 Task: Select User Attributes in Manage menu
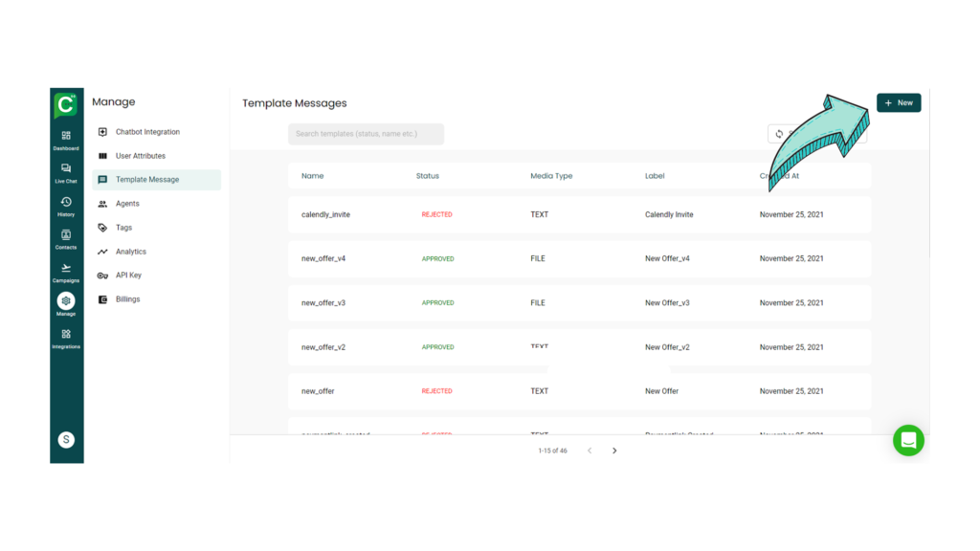click(x=140, y=156)
